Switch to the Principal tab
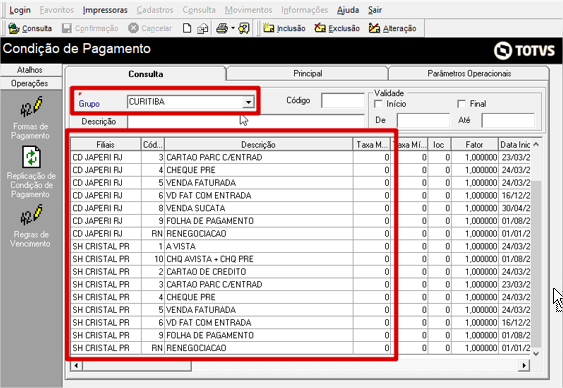This screenshot has width=563, height=388. (307, 74)
